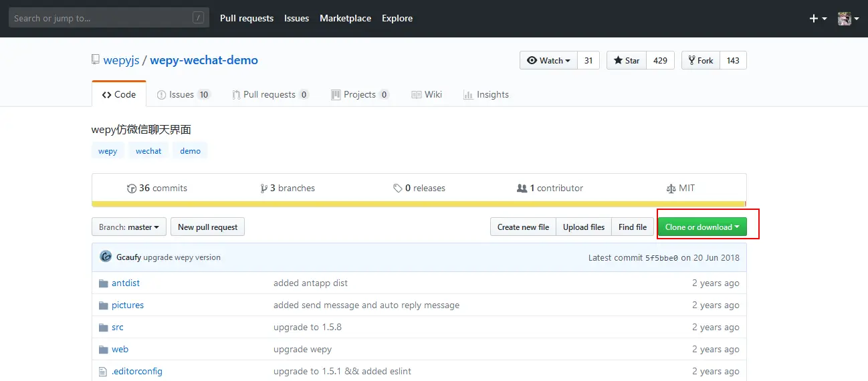Screen dimensions: 868x381
Task: Click the antdist folder icon
Action: click(x=103, y=283)
